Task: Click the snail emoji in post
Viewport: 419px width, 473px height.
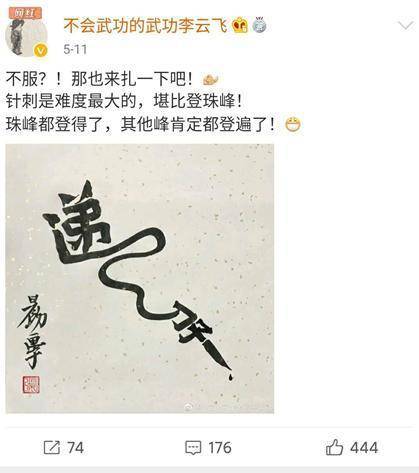Action: coord(210,80)
